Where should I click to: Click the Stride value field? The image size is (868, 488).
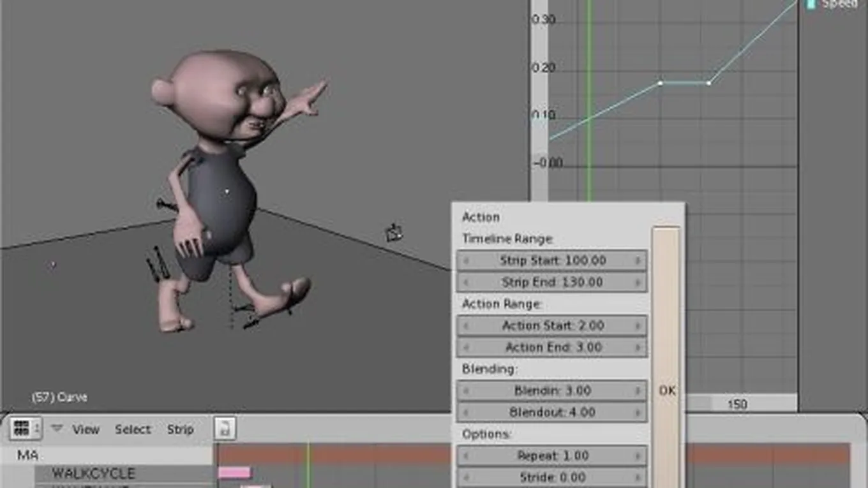tap(552, 477)
